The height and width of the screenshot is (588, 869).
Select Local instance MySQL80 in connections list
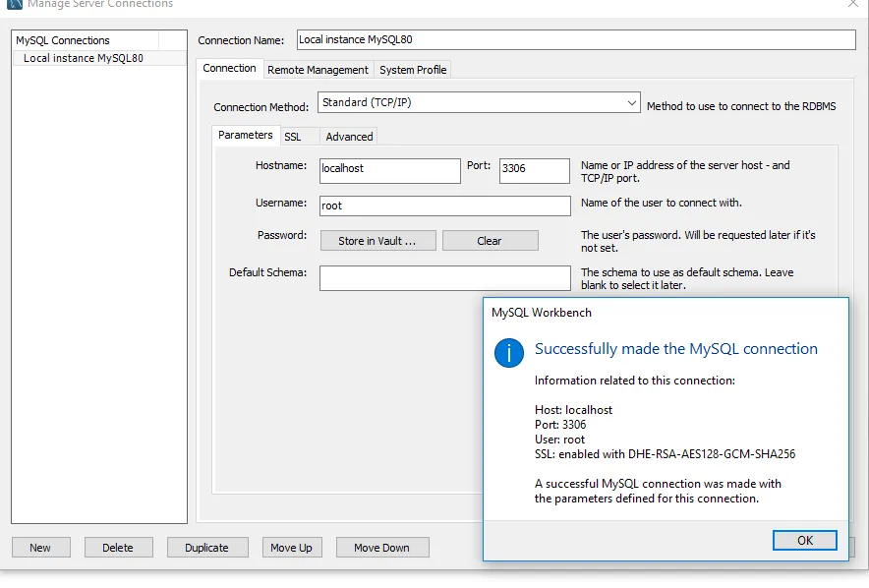pos(84,58)
